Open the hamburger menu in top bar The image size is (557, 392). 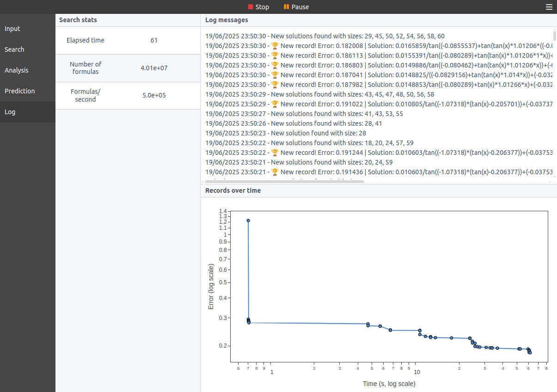coord(549,7)
